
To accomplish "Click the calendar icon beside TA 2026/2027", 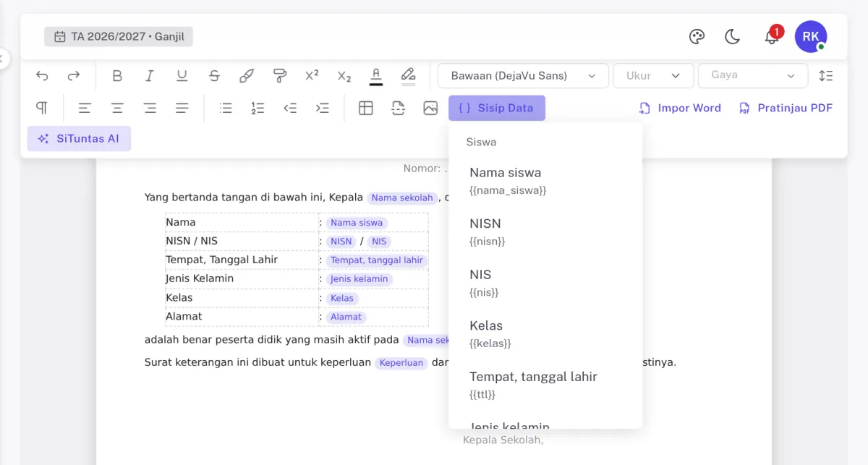I will [x=60, y=37].
